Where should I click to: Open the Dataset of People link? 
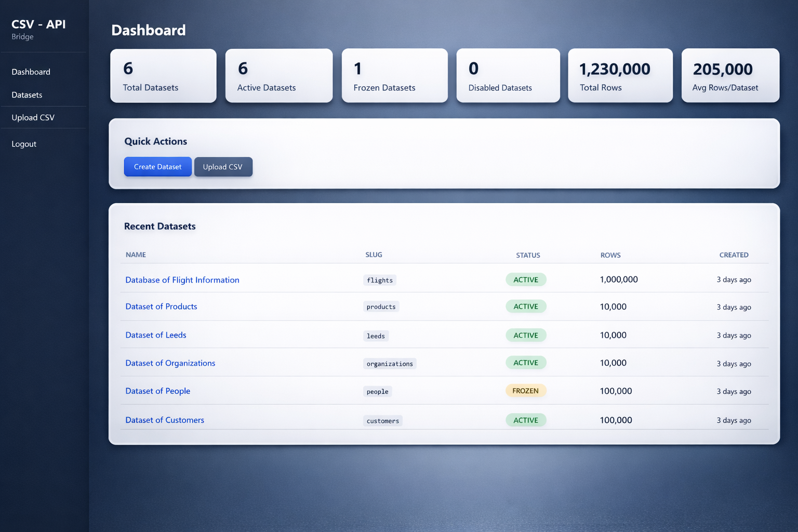click(x=157, y=391)
